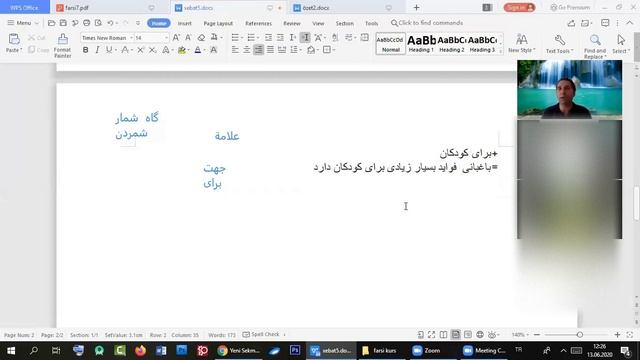Click the Paste icon in the ribbon
The height and width of the screenshot is (360, 640).
click(14, 40)
